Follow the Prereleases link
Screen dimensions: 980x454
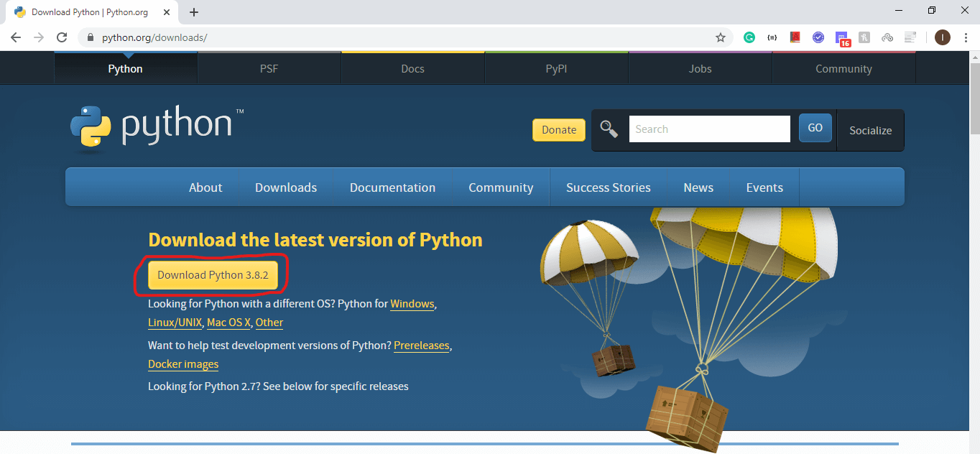coord(422,346)
